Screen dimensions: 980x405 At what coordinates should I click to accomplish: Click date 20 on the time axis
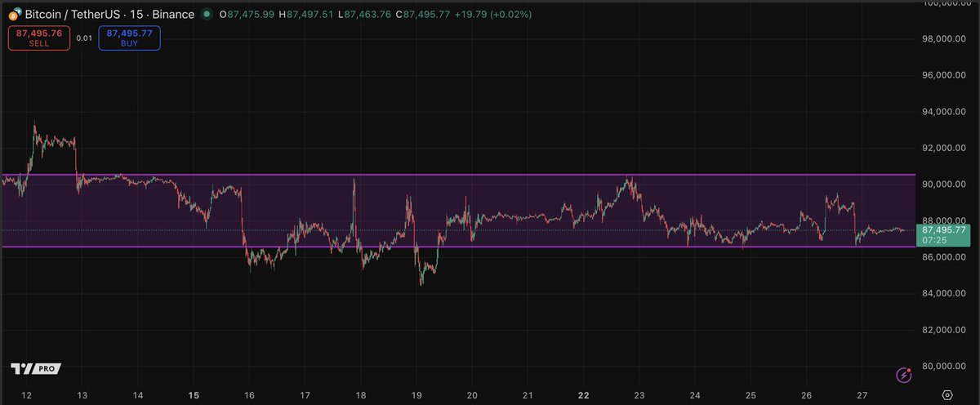click(472, 394)
